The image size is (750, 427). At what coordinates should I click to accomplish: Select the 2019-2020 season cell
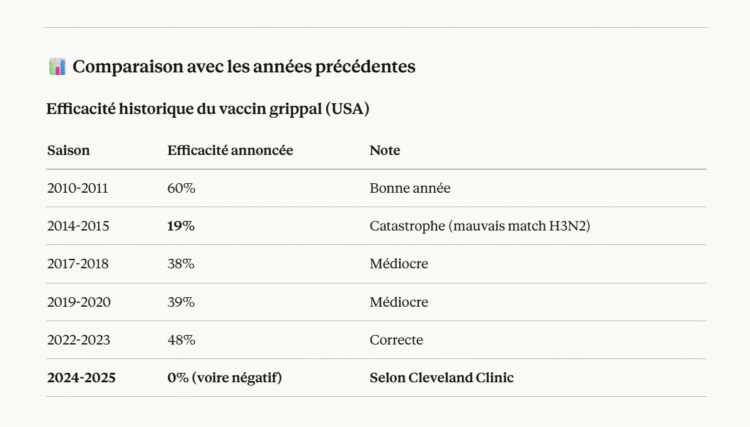pyautogui.click(x=78, y=302)
